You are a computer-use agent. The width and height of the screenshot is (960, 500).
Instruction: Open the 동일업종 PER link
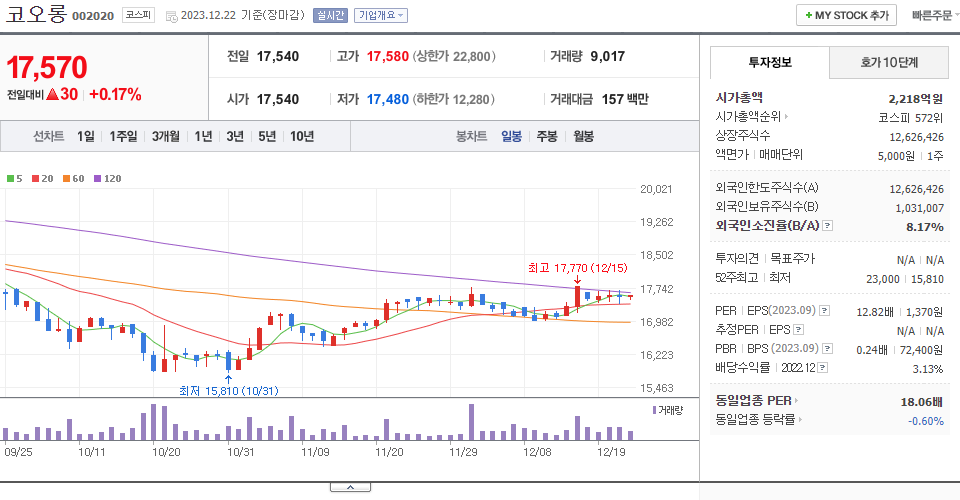click(757, 401)
